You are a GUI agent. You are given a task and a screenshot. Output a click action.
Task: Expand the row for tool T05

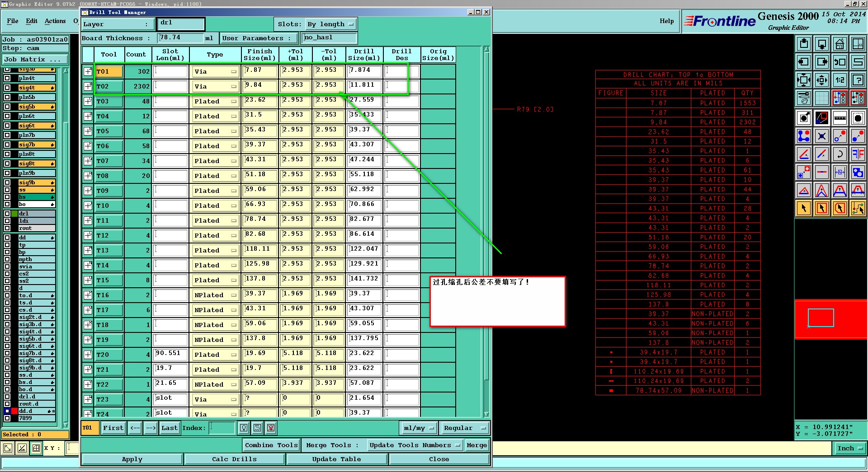88,131
